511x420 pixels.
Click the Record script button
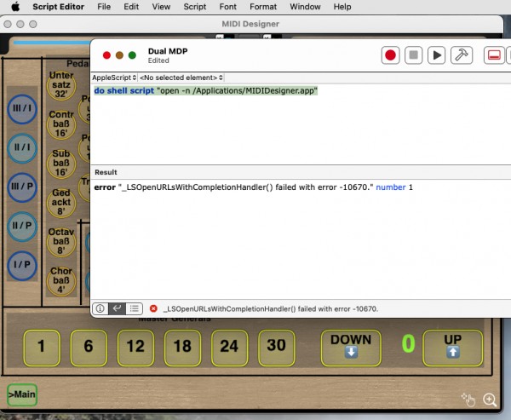[390, 55]
